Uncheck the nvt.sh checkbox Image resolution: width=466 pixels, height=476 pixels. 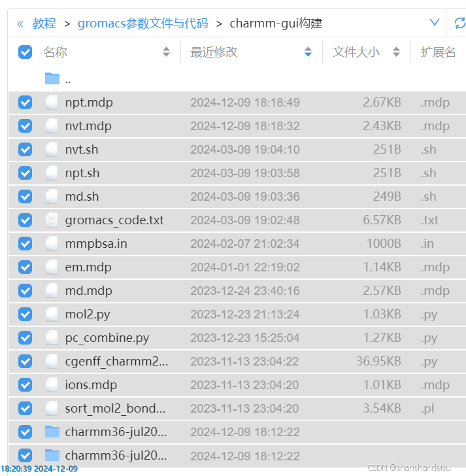[x=25, y=149]
